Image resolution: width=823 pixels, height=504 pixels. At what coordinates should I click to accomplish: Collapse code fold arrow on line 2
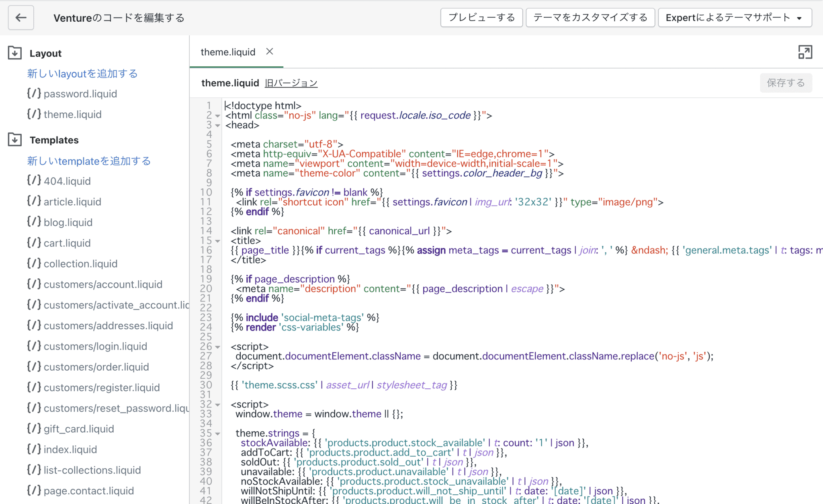[217, 116]
